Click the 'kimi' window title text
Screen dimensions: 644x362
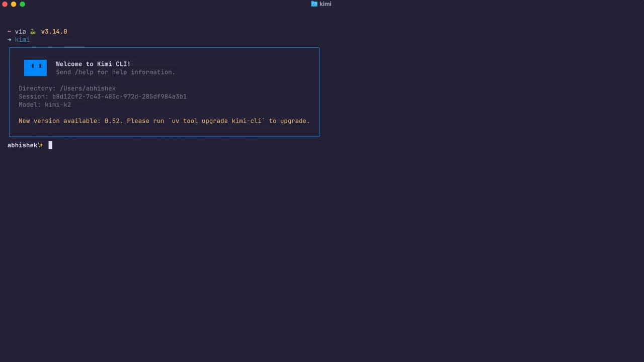pos(325,4)
